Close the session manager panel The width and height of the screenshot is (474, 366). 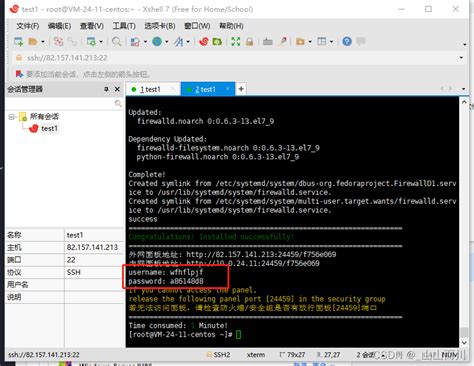click(117, 89)
